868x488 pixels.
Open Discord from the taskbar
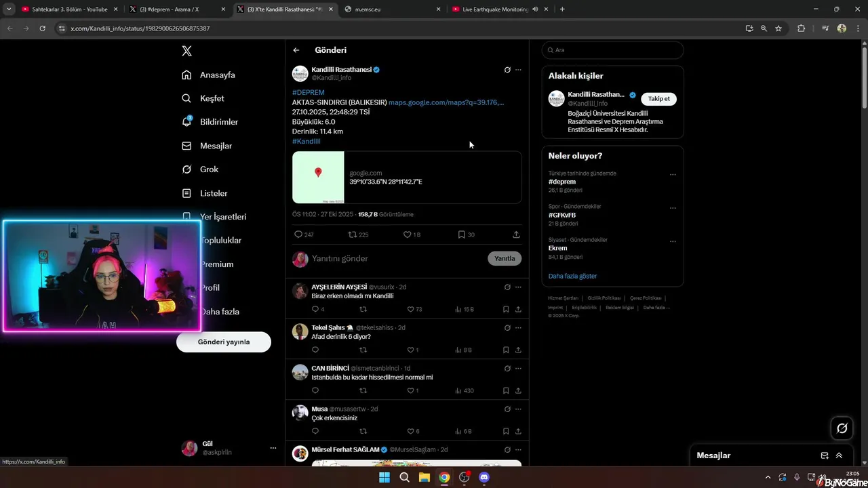484,477
